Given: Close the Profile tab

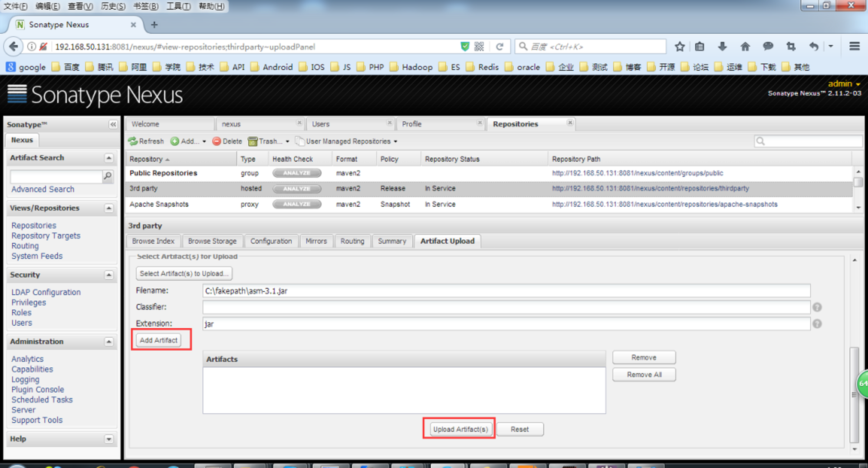Looking at the screenshot, I should click(480, 123).
